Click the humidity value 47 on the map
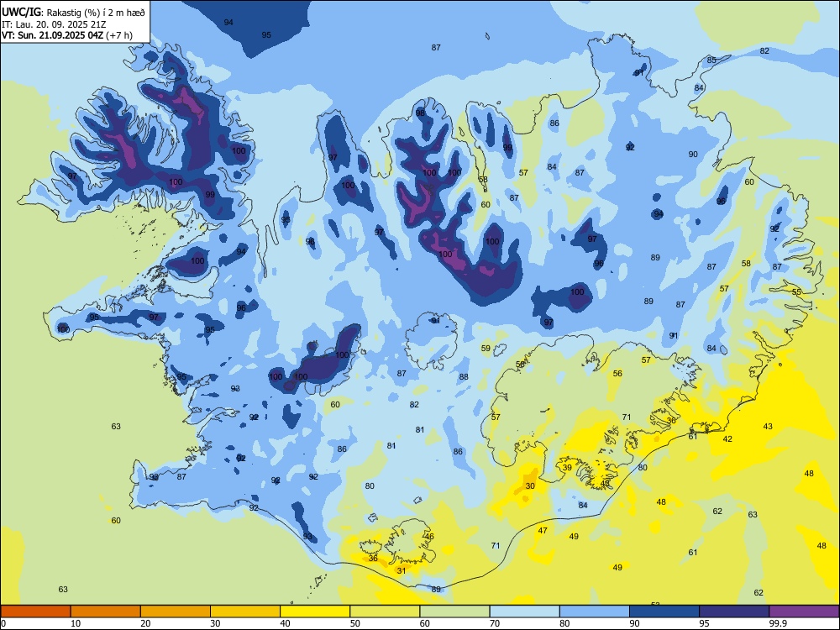 [543, 530]
